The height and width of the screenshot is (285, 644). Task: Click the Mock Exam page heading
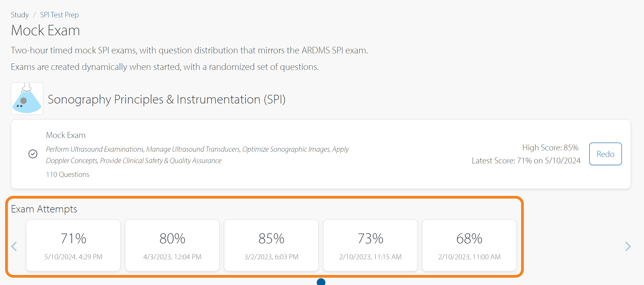click(x=45, y=30)
